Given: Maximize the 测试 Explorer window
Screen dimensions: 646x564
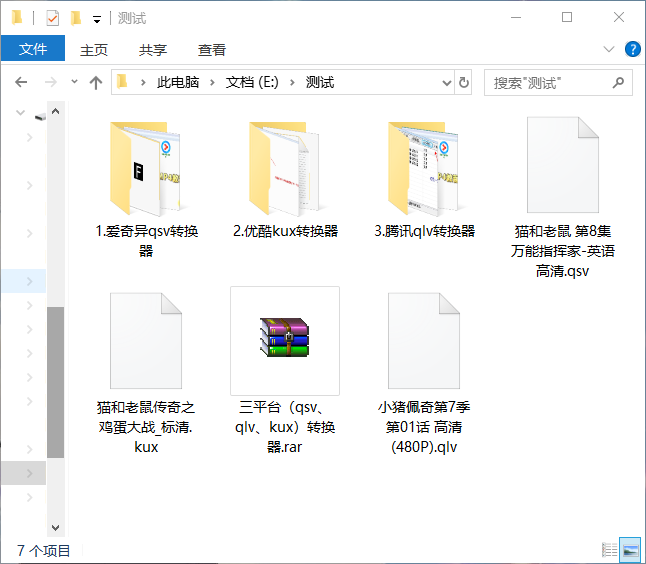Looking at the screenshot, I should pyautogui.click(x=567, y=17).
